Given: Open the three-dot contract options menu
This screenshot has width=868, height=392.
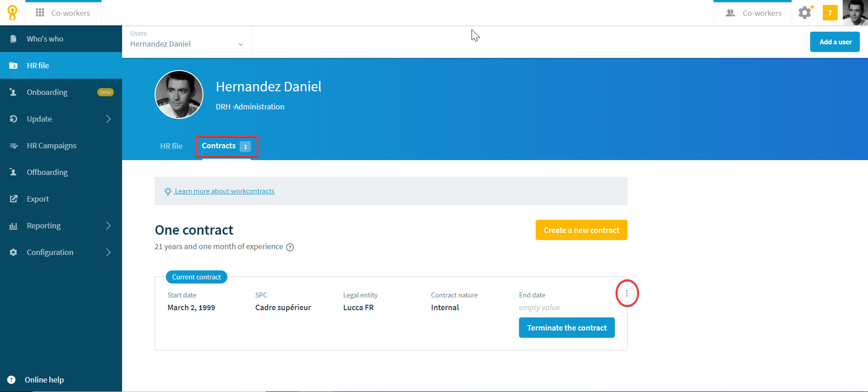Looking at the screenshot, I should 627,293.
